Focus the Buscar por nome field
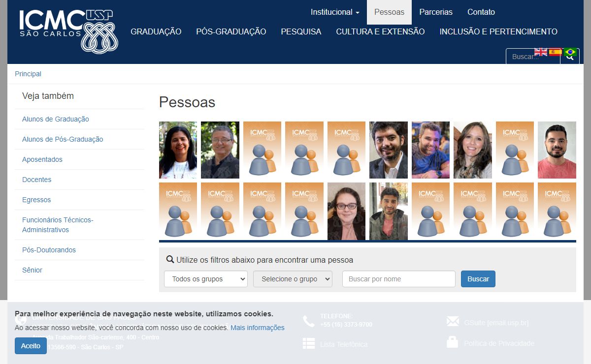The height and width of the screenshot is (364, 591). pyautogui.click(x=399, y=279)
